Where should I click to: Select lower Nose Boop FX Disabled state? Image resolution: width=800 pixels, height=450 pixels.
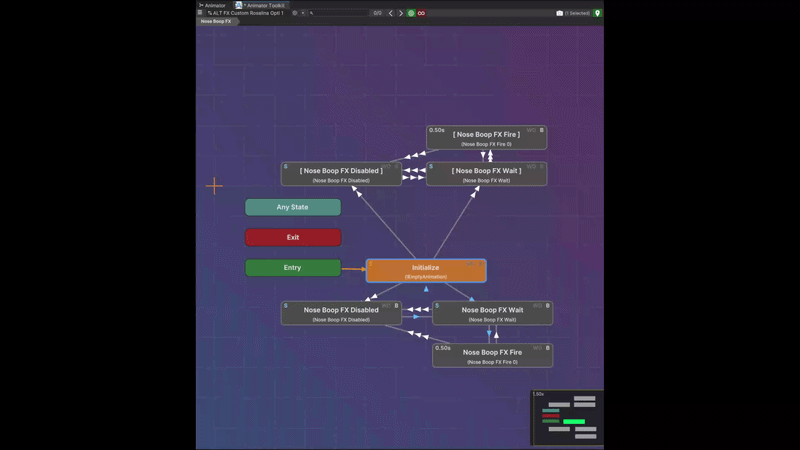(x=341, y=313)
